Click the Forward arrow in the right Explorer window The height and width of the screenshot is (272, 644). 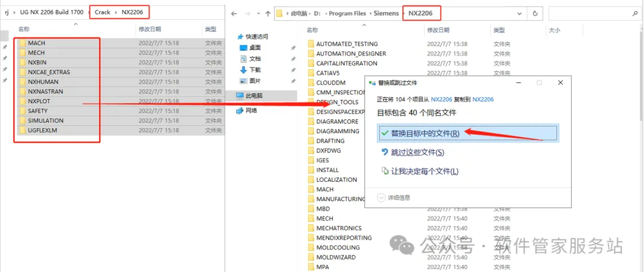[247, 14]
